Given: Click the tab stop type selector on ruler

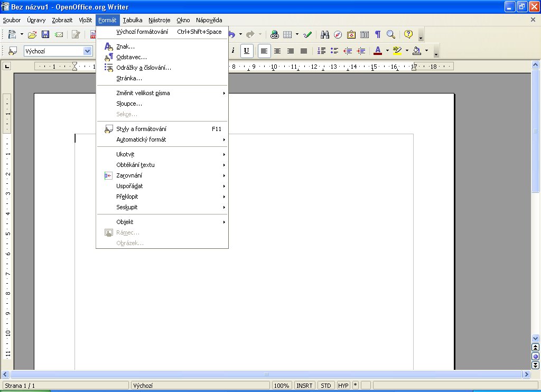Looking at the screenshot, I should [x=7, y=66].
